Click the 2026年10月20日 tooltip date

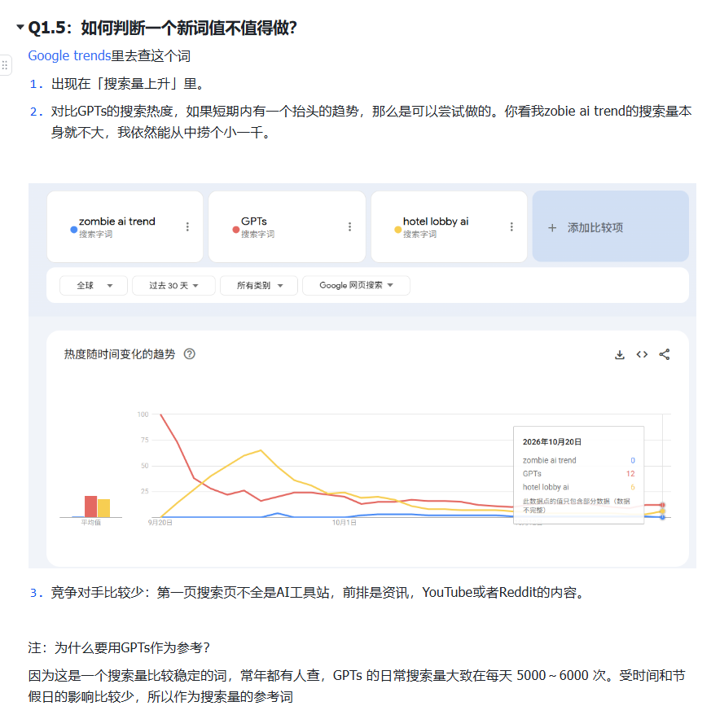pyautogui.click(x=551, y=442)
